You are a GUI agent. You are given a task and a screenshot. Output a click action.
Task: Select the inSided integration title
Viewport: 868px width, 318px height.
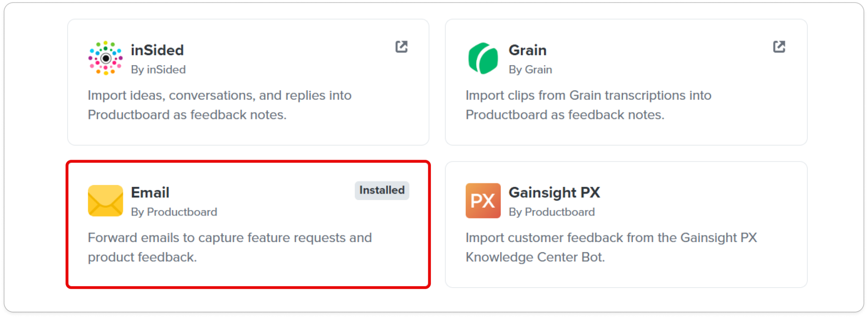coord(157,50)
